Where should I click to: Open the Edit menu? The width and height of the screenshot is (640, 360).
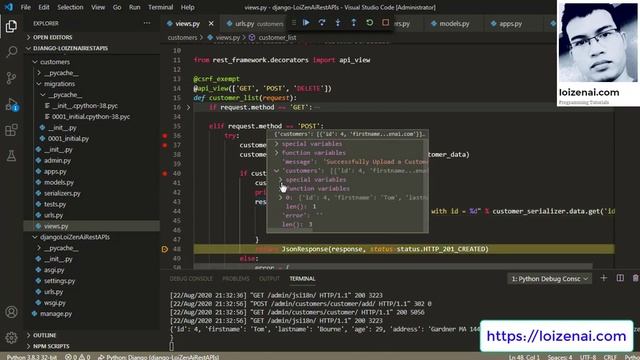point(44,7)
